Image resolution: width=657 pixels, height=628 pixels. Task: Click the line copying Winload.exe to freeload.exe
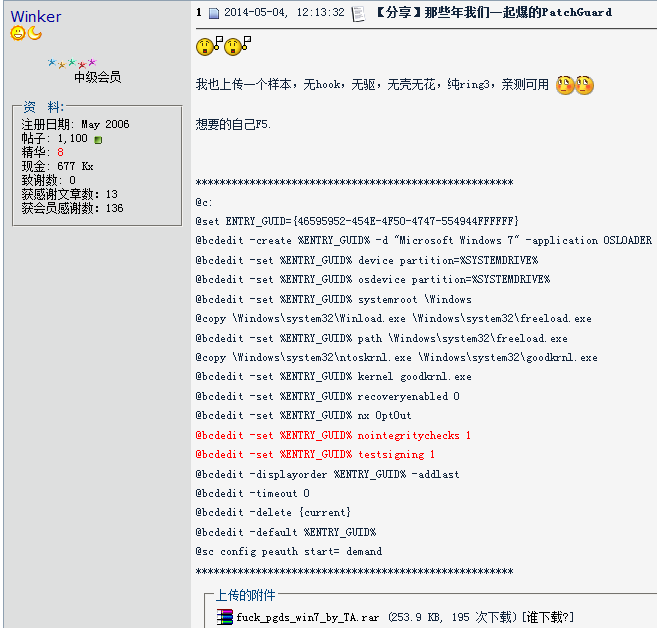tap(393, 318)
